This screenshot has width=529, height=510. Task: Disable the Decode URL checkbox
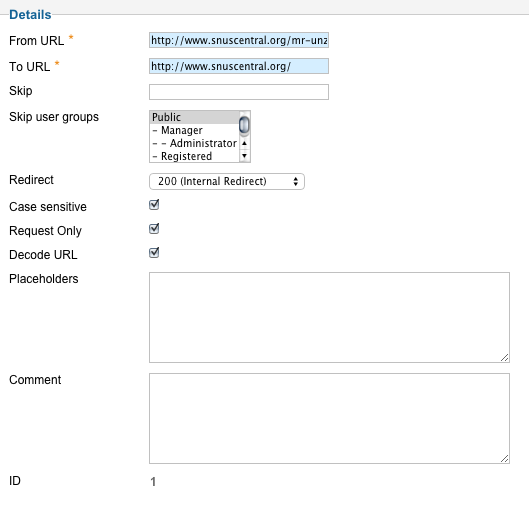coord(154,253)
